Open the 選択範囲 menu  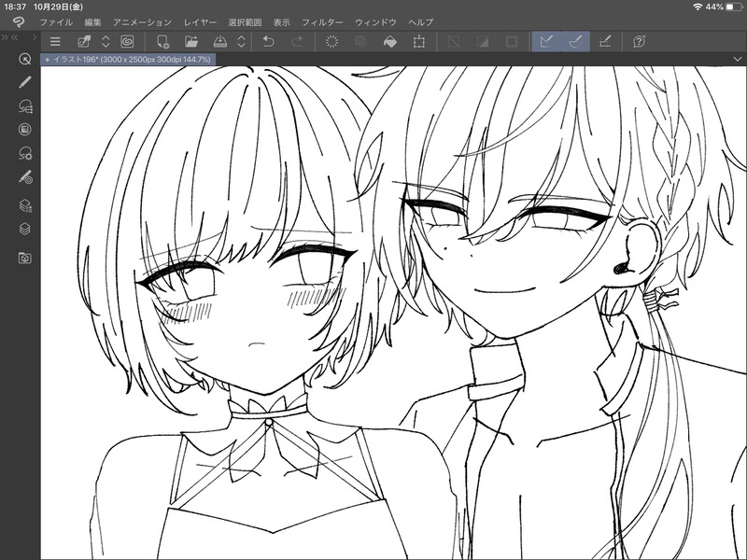tap(245, 22)
